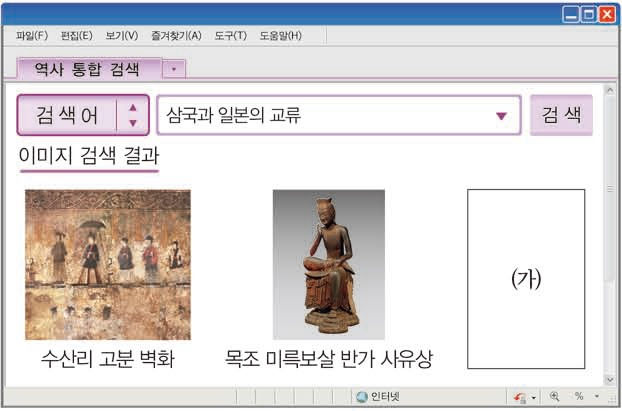This screenshot has width=622, height=411.
Task: Click the vertical scrollbar on the right
Action: click(x=609, y=250)
